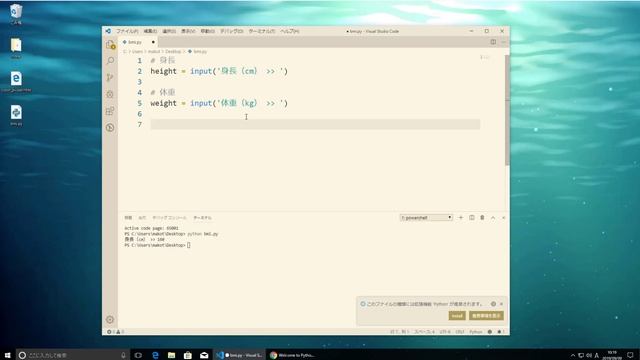Click the Install button in notification

pos(457,316)
